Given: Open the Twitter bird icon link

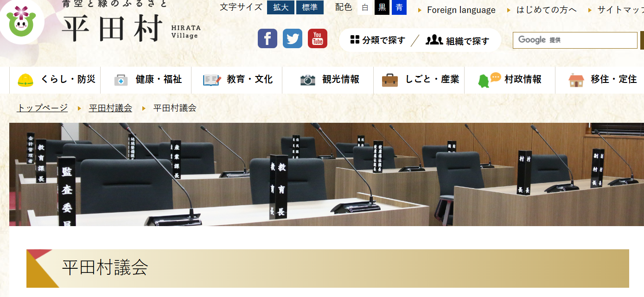Looking at the screenshot, I should (292, 38).
